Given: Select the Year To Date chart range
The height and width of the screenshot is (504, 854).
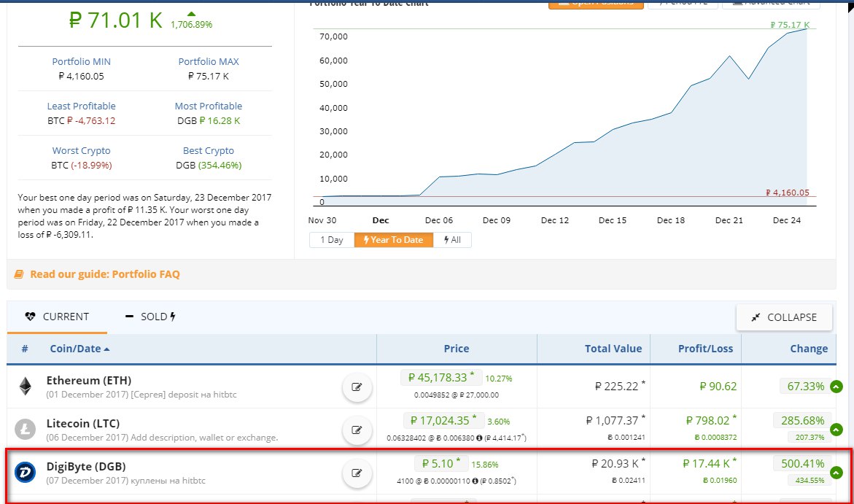Looking at the screenshot, I should [393, 240].
